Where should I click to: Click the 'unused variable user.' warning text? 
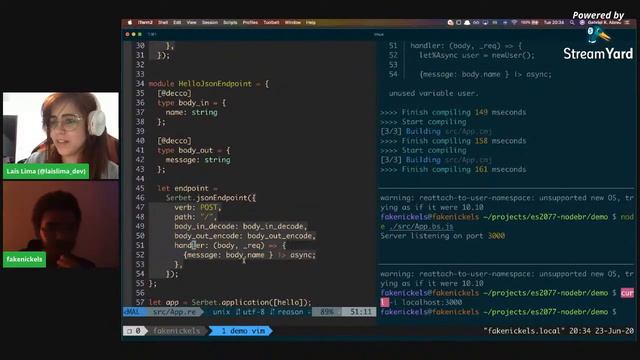pos(433,93)
